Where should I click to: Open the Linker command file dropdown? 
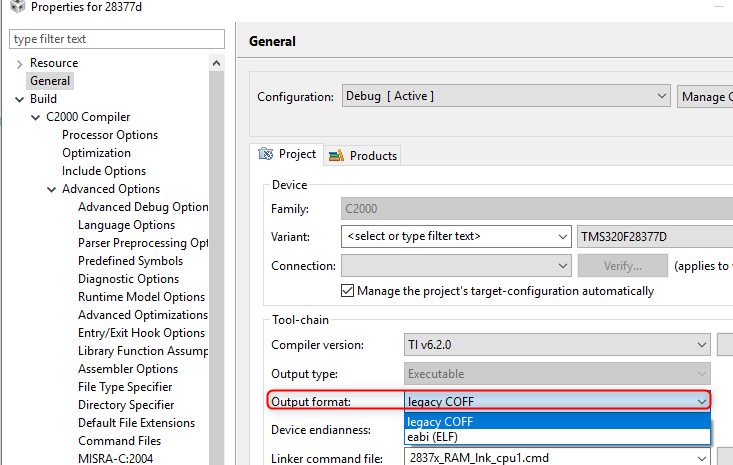tap(702, 458)
